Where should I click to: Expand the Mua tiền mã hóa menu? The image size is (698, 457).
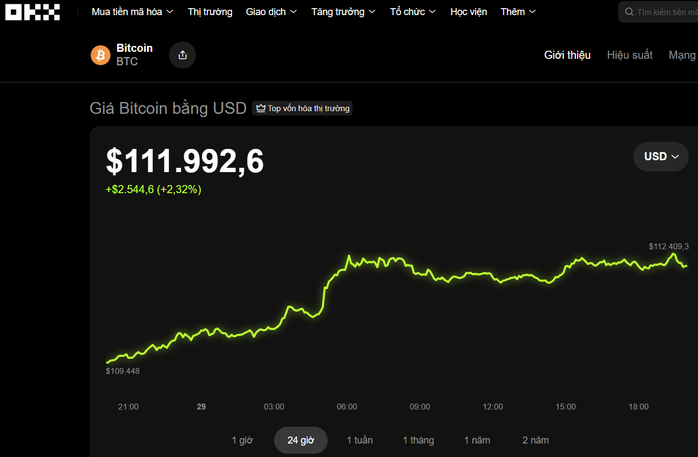coord(132,12)
